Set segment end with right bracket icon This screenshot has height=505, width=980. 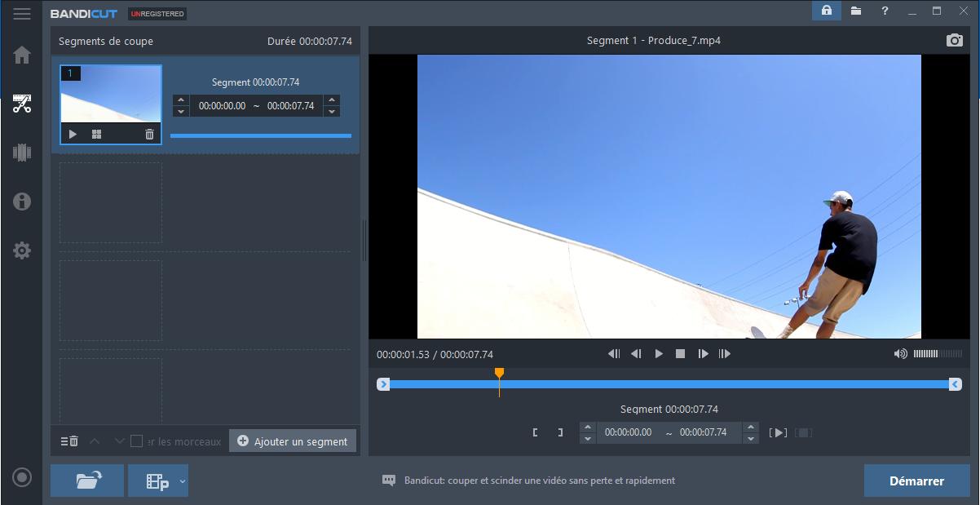pyautogui.click(x=560, y=432)
